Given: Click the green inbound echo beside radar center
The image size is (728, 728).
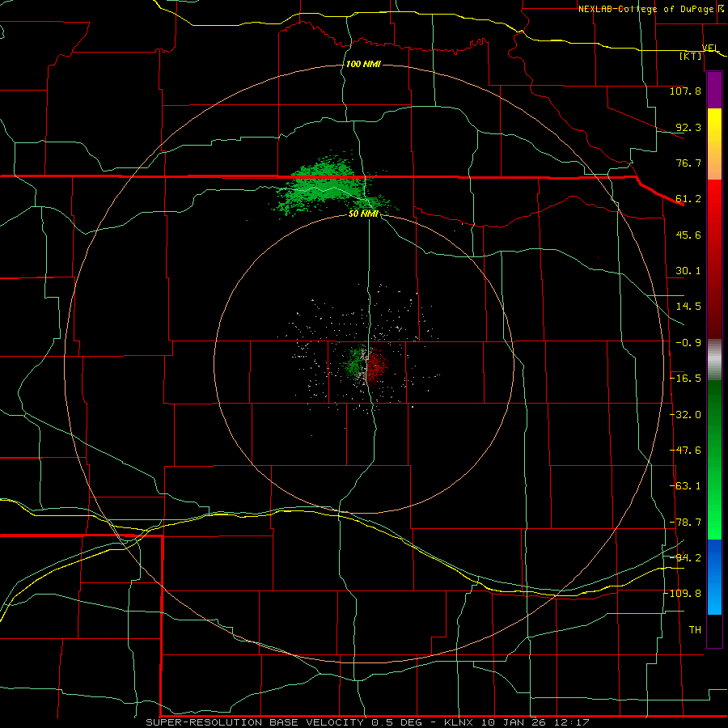Looking at the screenshot, I should [x=356, y=363].
